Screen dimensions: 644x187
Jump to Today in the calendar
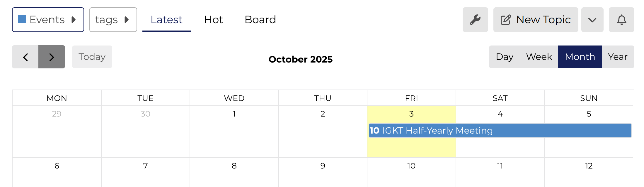pos(92,57)
